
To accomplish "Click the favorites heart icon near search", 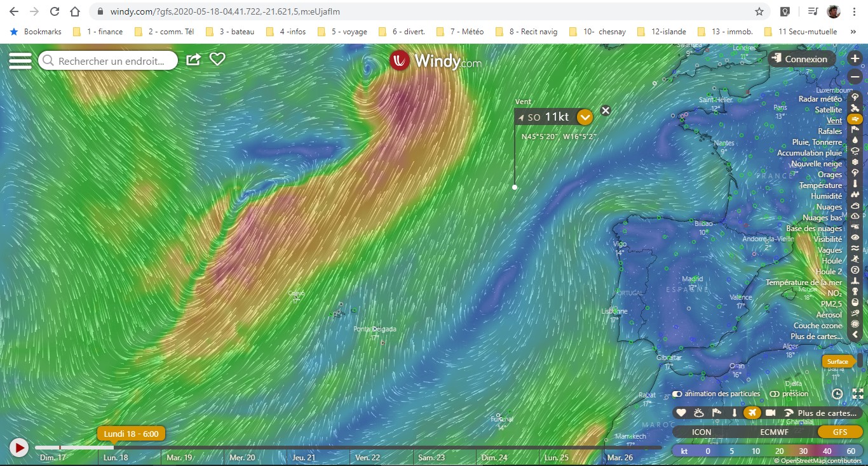I will click(x=217, y=59).
